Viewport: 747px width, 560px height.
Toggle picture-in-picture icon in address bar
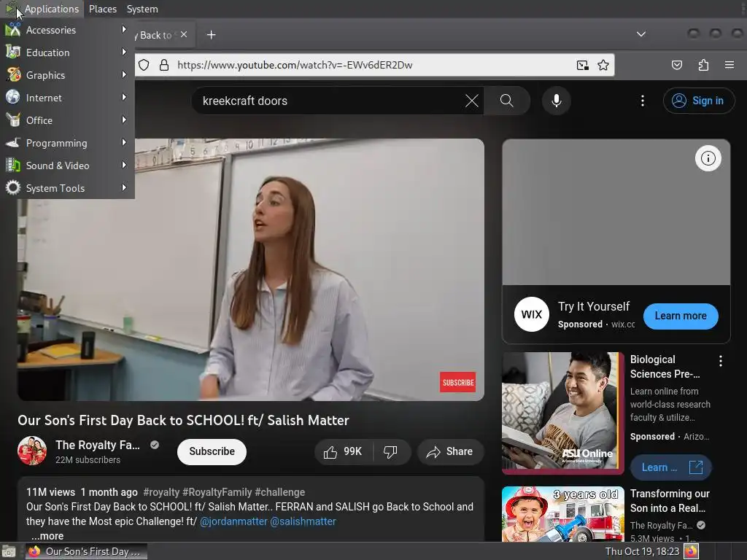click(x=582, y=65)
